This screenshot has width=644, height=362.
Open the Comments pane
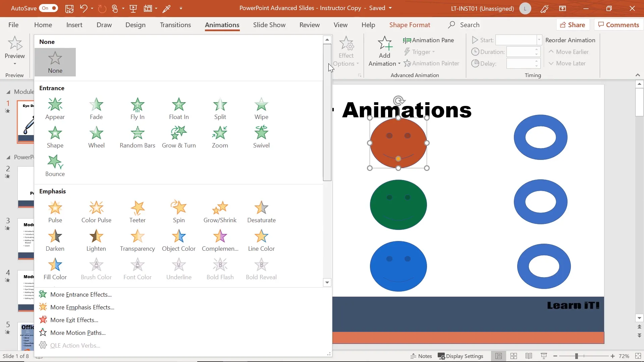[x=619, y=25]
